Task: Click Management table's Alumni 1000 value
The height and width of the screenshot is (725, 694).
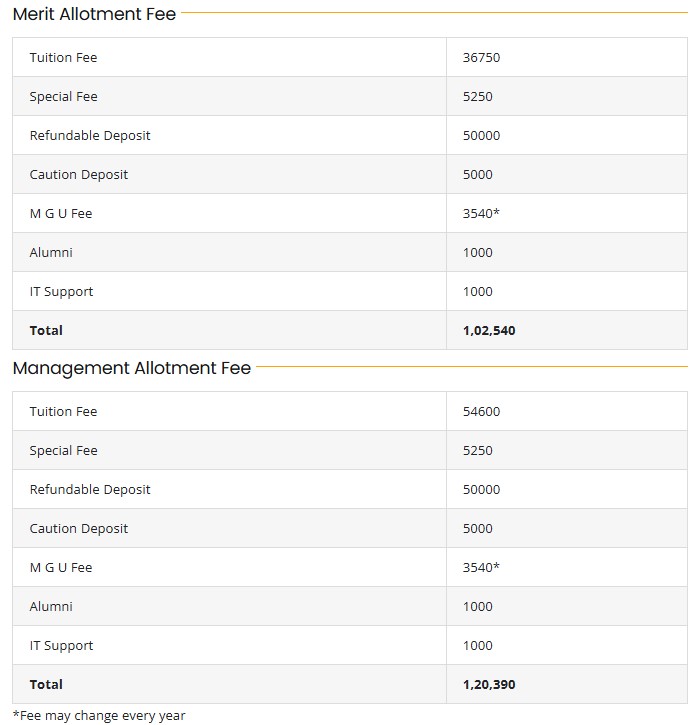Action: [x=478, y=607]
